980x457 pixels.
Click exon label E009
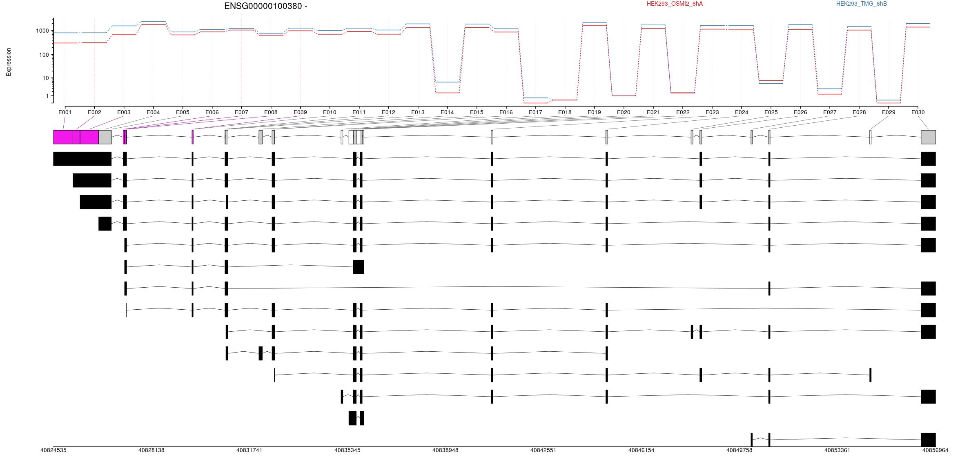tap(300, 112)
